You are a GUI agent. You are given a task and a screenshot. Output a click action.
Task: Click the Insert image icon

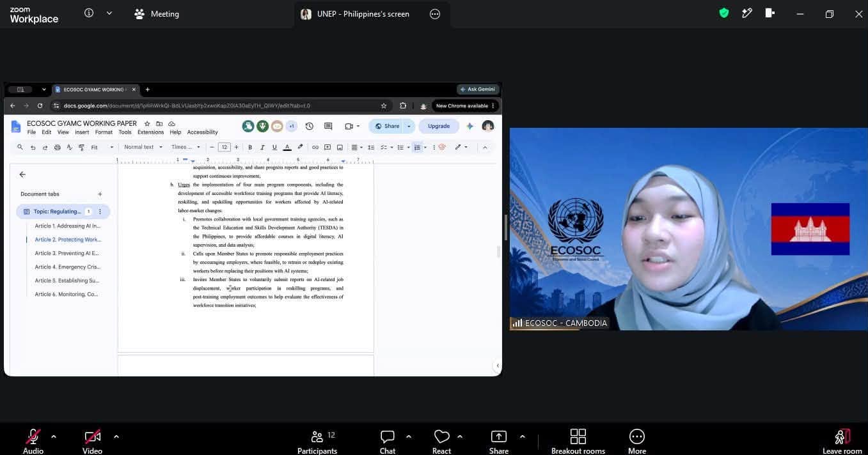point(340,147)
